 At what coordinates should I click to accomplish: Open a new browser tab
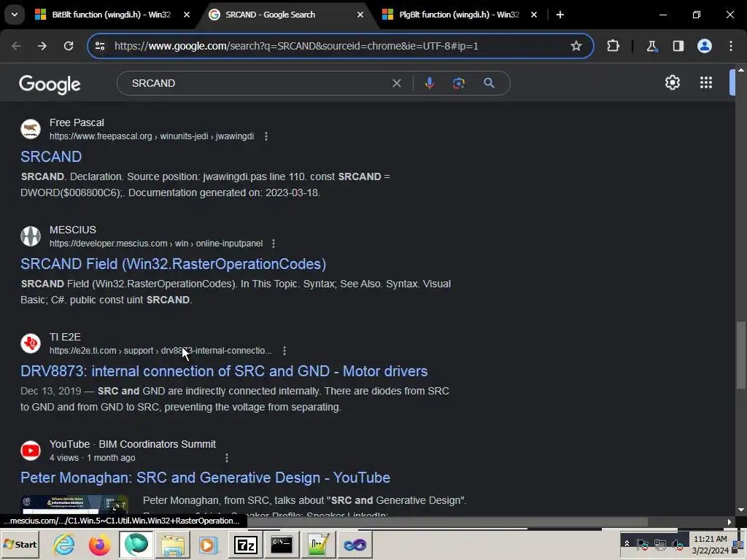560,15
